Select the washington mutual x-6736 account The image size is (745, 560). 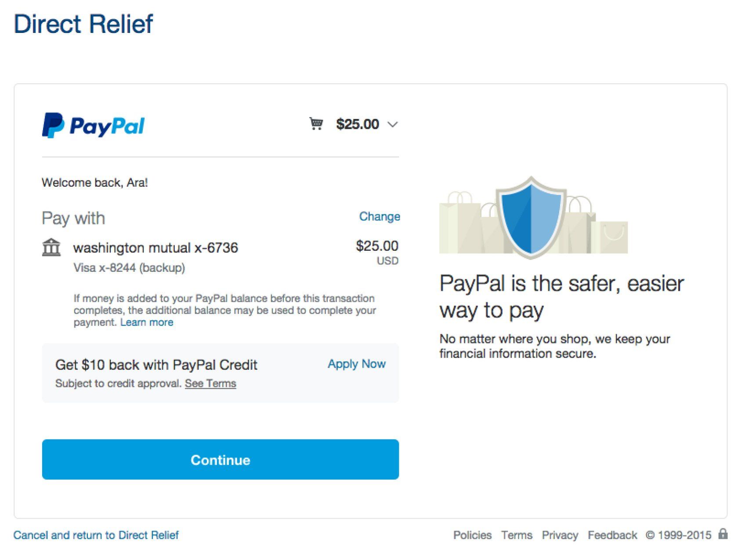point(156,248)
